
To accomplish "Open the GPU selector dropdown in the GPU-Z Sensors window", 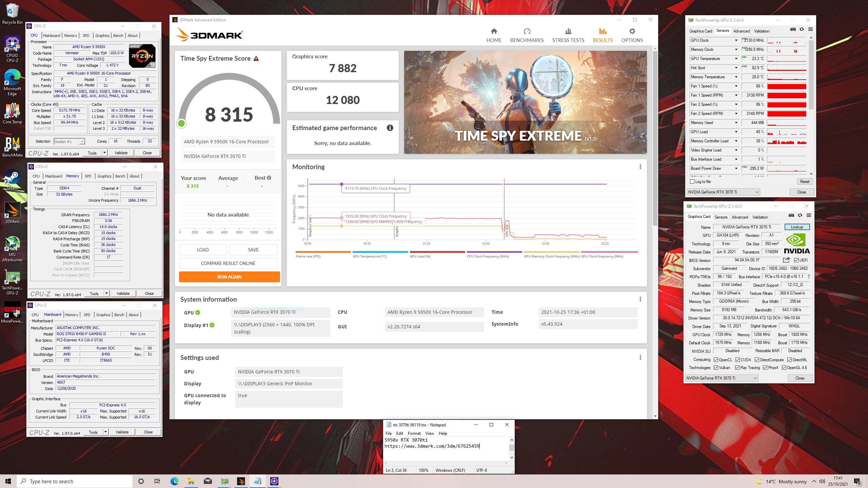I will click(723, 192).
